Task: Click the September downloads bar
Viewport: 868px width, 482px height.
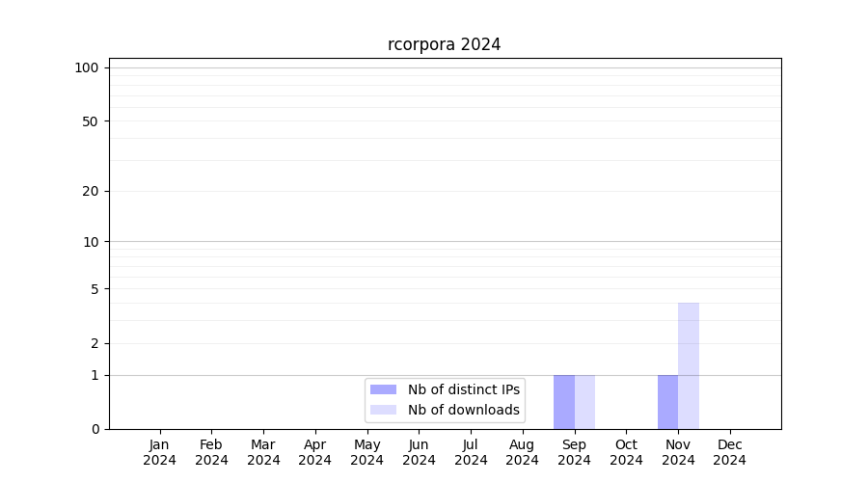Action: coord(584,402)
